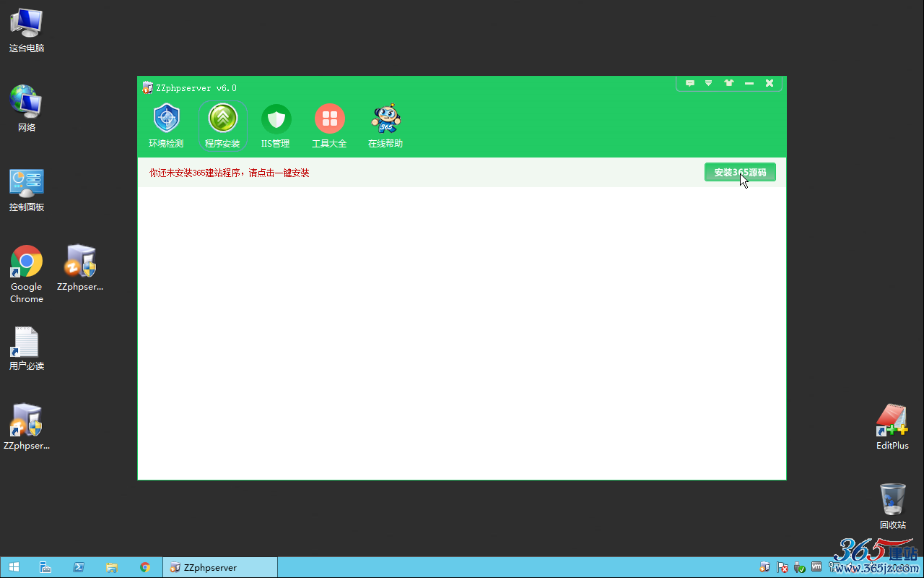
Task: Select the Google Chrome desktop shortcut
Action: [27, 273]
